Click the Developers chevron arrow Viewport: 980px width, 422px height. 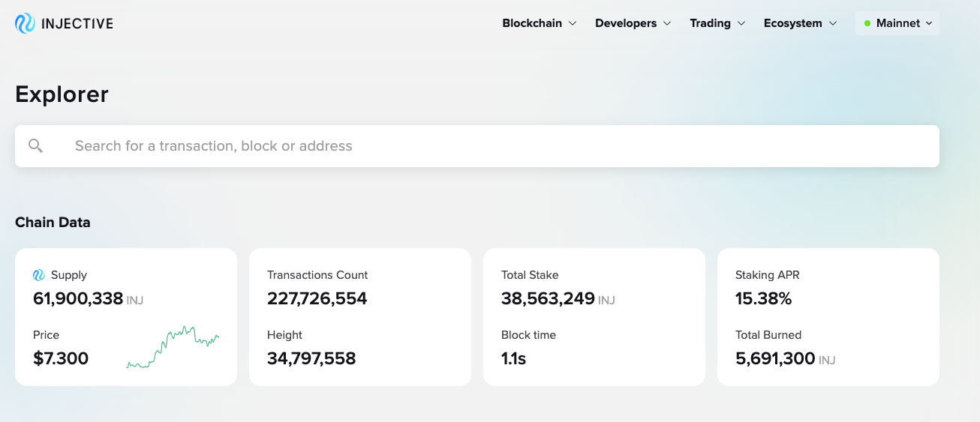coord(666,23)
